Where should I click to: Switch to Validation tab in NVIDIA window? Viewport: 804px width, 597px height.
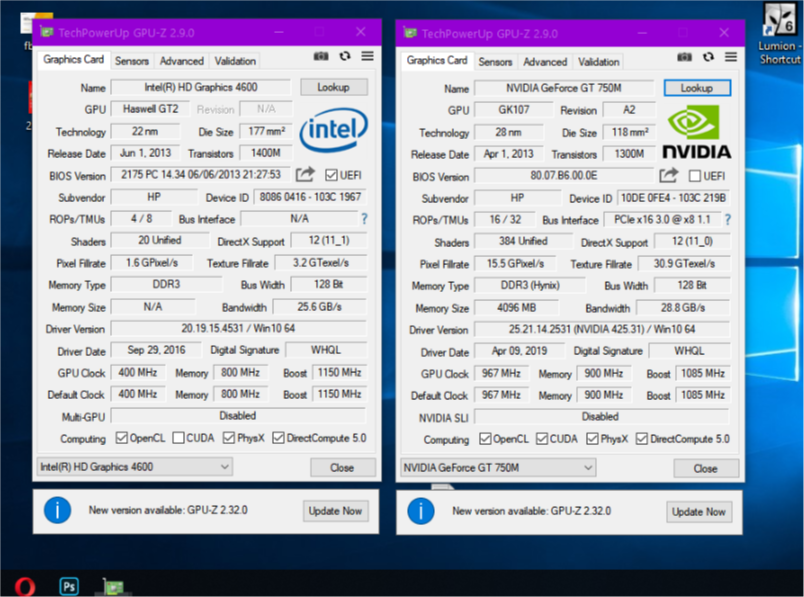pos(598,62)
